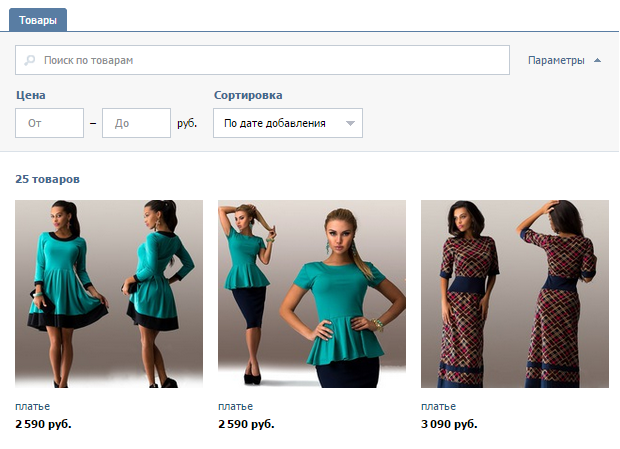Select the 25 товаров count text
This screenshot has width=620, height=449.
pyautogui.click(x=47, y=179)
